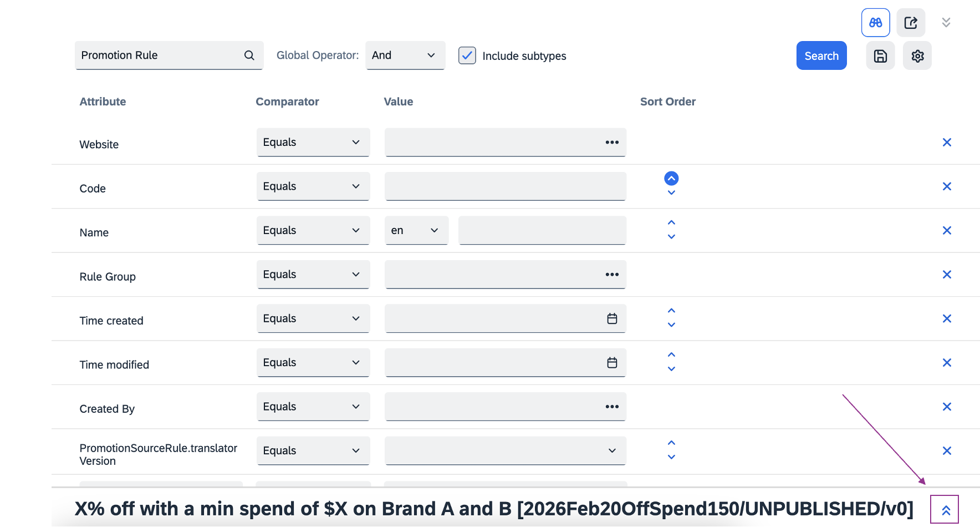Viewport: 980px width, 527px height.
Task: Collapse panel with double chevron up
Action: tap(946, 510)
